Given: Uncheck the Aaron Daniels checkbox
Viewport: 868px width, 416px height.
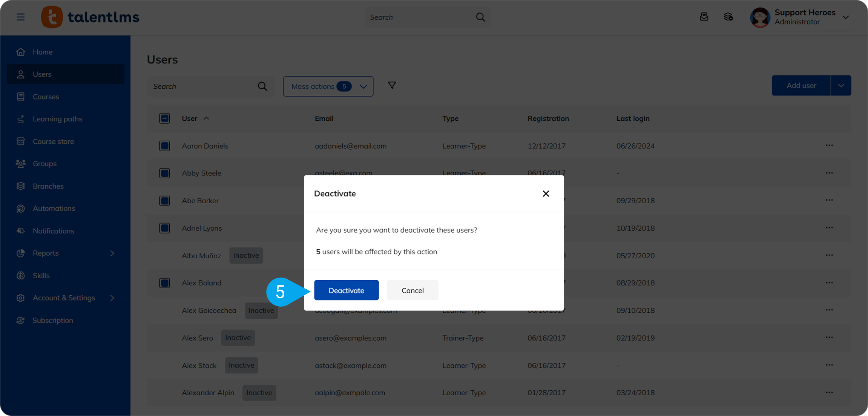Looking at the screenshot, I should click(x=164, y=146).
